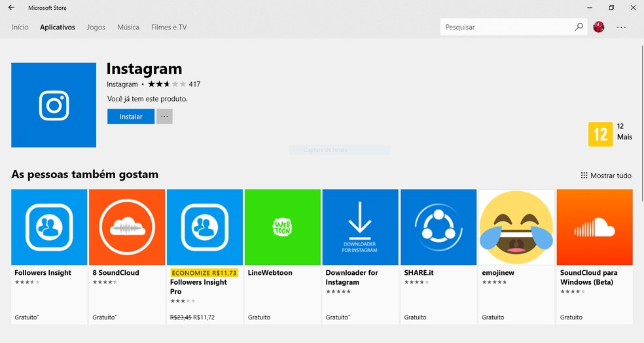Click the SoundCloud para Windows (Beta) title
644x343 pixels.
pos(588,278)
